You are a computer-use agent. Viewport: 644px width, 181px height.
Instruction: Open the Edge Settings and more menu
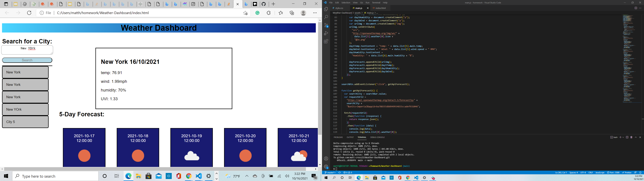coord(315,13)
